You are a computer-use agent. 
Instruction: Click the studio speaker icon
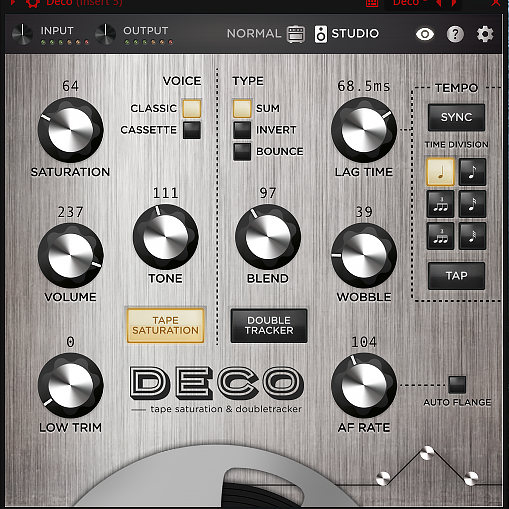(321, 34)
